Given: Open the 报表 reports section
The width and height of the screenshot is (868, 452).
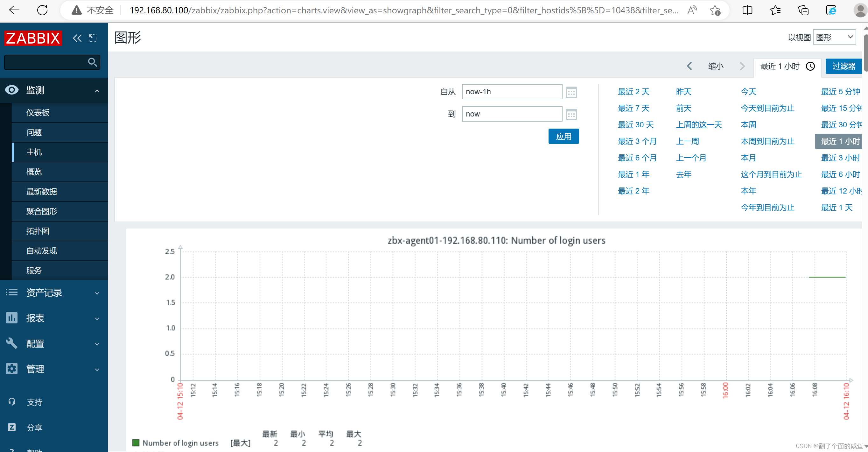Looking at the screenshot, I should pos(35,318).
